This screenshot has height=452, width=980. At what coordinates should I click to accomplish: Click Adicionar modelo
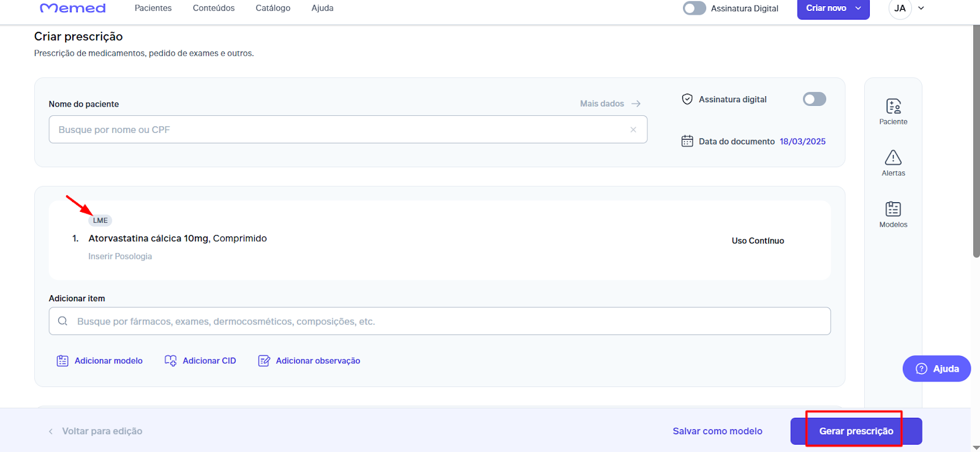(x=100, y=361)
